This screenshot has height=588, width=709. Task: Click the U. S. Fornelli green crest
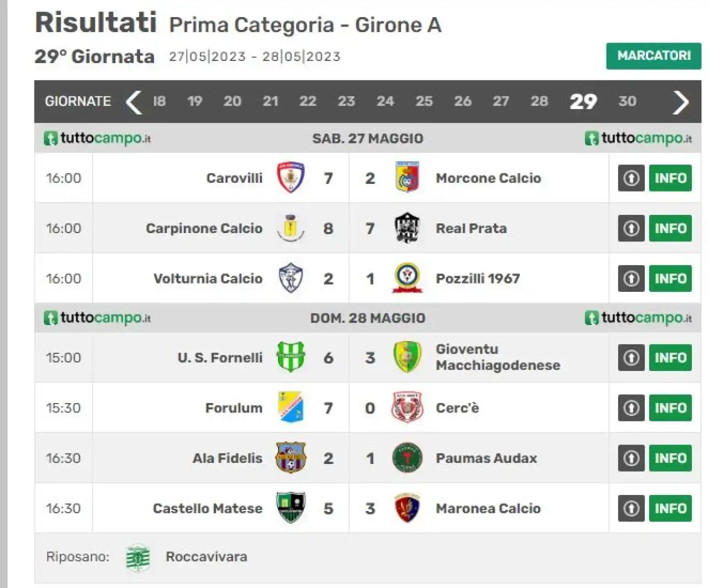tap(291, 357)
